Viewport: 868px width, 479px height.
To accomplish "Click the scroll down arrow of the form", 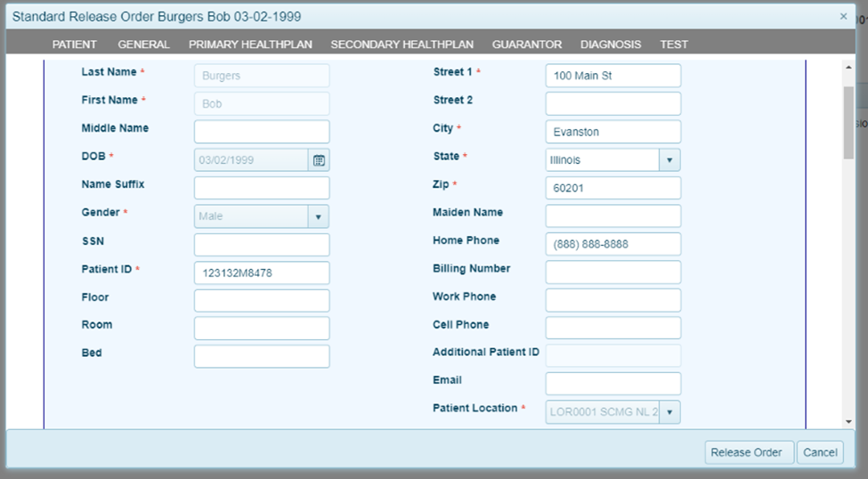I will point(848,421).
